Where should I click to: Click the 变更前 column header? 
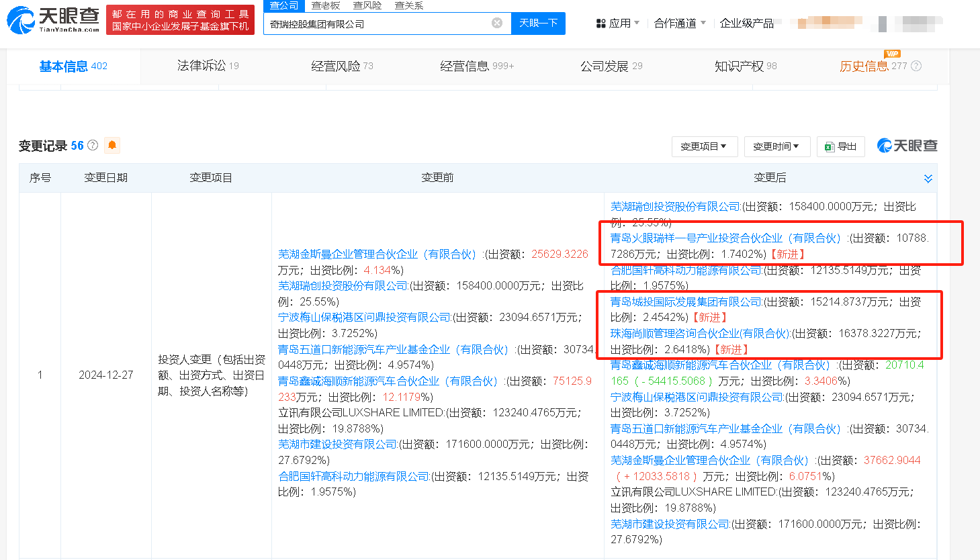437,178
